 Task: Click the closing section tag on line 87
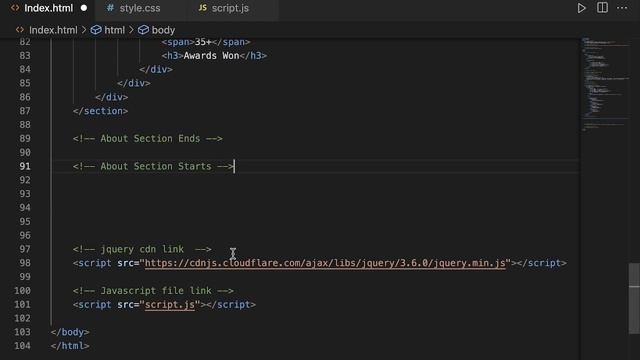[x=100, y=111]
